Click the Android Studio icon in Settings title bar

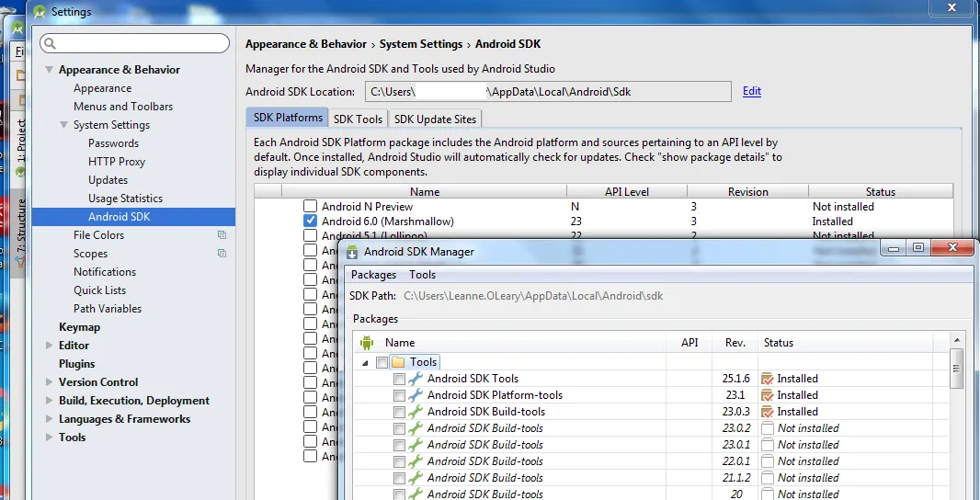click(x=40, y=11)
